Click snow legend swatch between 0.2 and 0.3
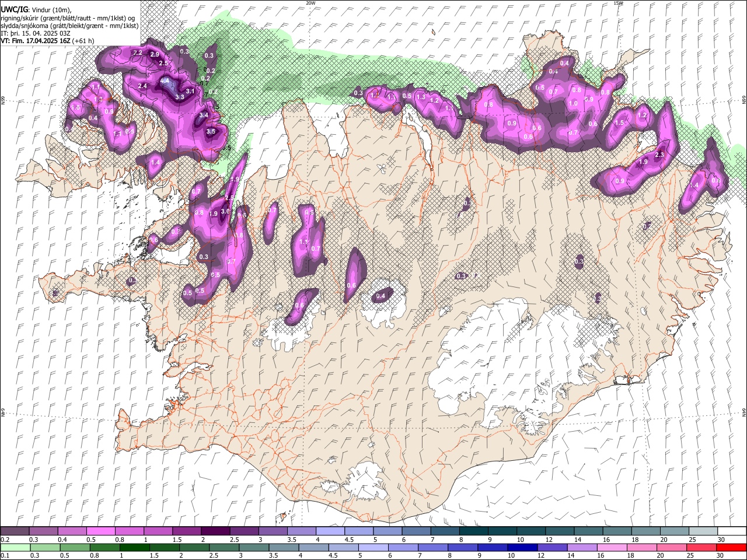 15,531
